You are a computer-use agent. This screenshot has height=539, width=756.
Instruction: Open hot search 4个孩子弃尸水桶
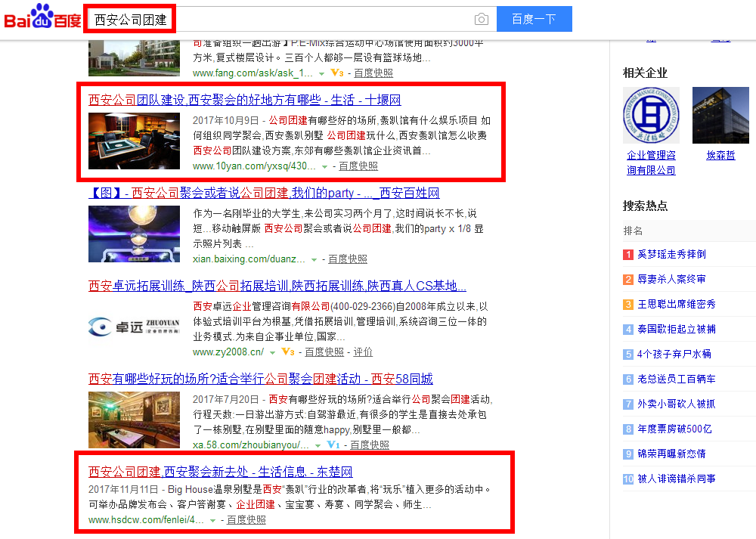point(674,354)
